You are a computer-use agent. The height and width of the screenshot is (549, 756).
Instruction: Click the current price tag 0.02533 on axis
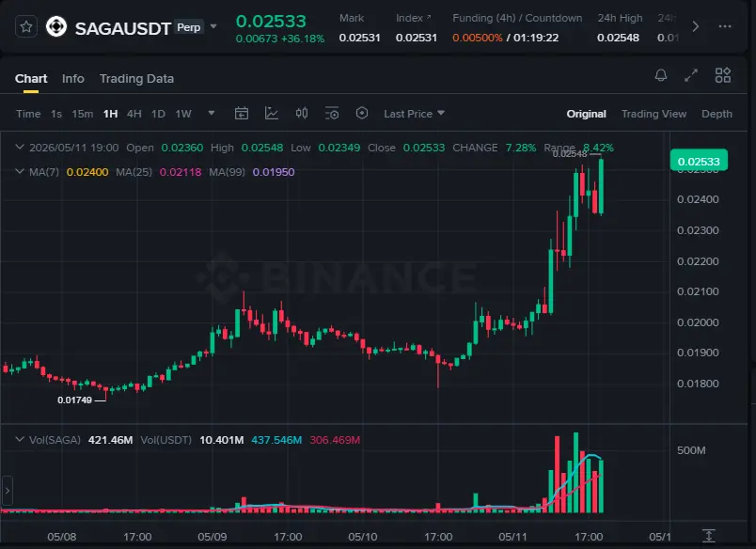pos(699,161)
